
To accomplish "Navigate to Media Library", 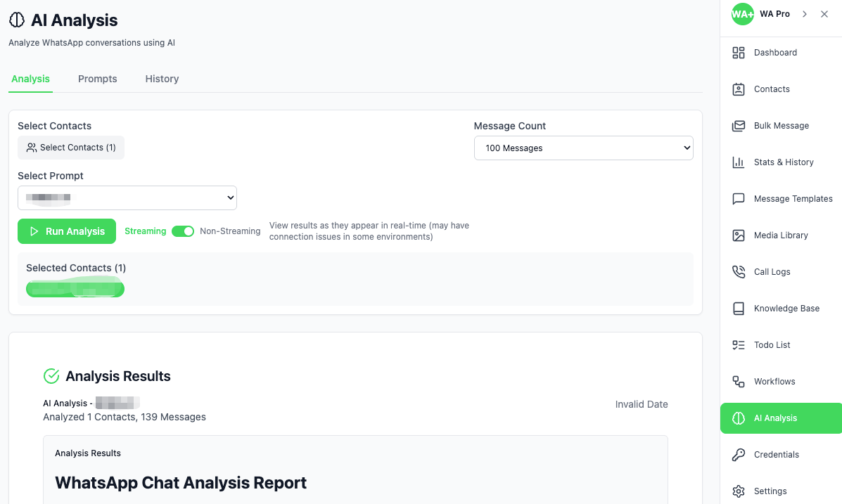I will [781, 235].
